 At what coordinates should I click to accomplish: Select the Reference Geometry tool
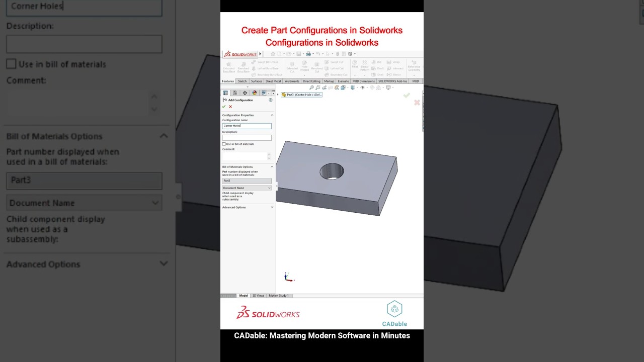tap(414, 66)
